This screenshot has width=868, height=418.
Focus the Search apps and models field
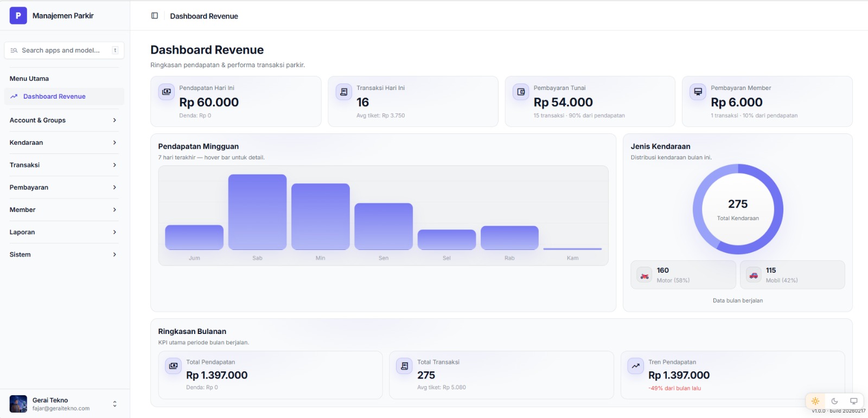click(64, 50)
